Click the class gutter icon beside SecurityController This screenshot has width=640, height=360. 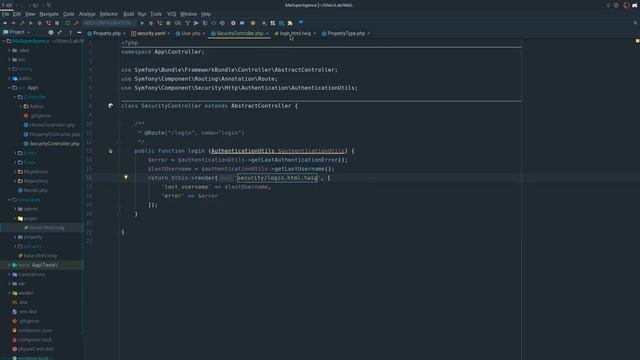tap(110, 106)
